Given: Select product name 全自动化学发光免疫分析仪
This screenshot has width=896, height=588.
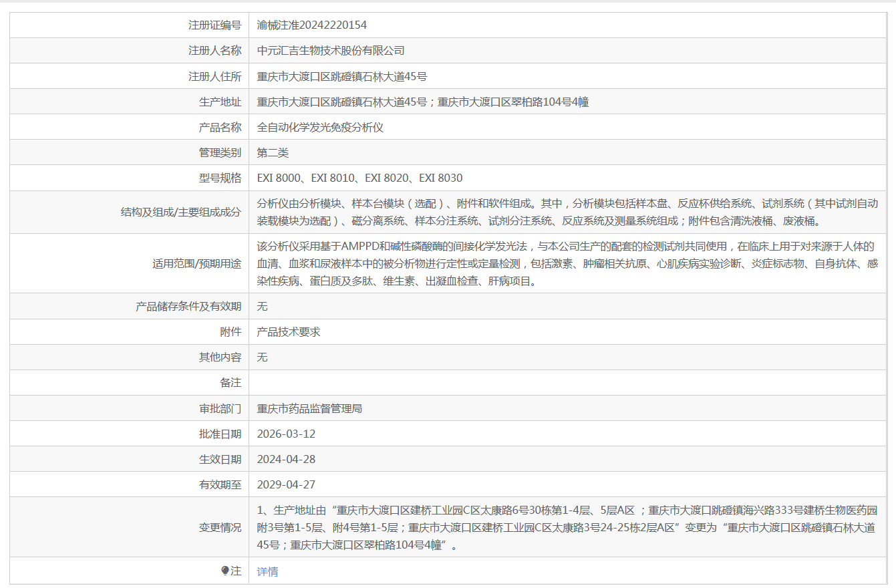Looking at the screenshot, I should pos(320,127).
